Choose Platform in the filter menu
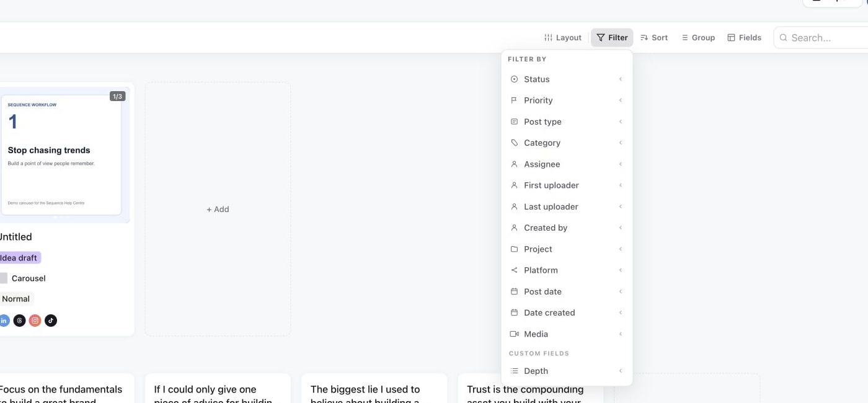The image size is (868, 403). [567, 270]
